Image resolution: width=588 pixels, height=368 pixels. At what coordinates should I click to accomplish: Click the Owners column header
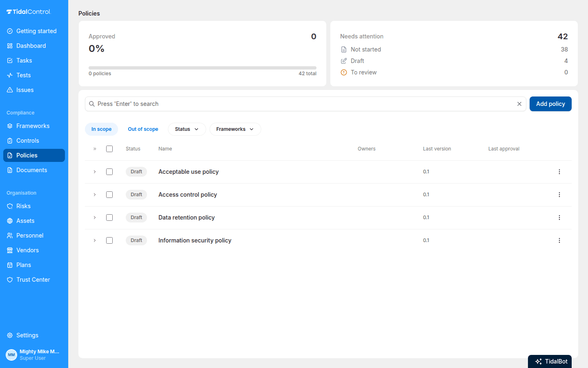click(367, 149)
